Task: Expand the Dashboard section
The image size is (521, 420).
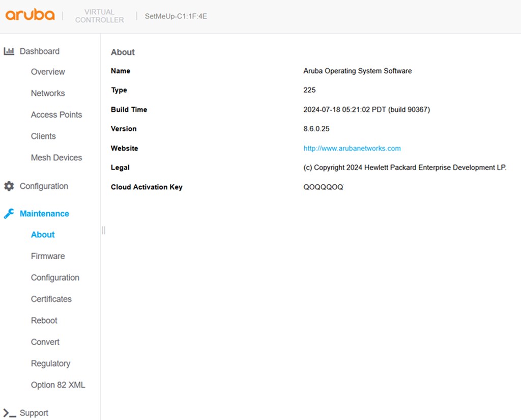Action: click(x=40, y=51)
